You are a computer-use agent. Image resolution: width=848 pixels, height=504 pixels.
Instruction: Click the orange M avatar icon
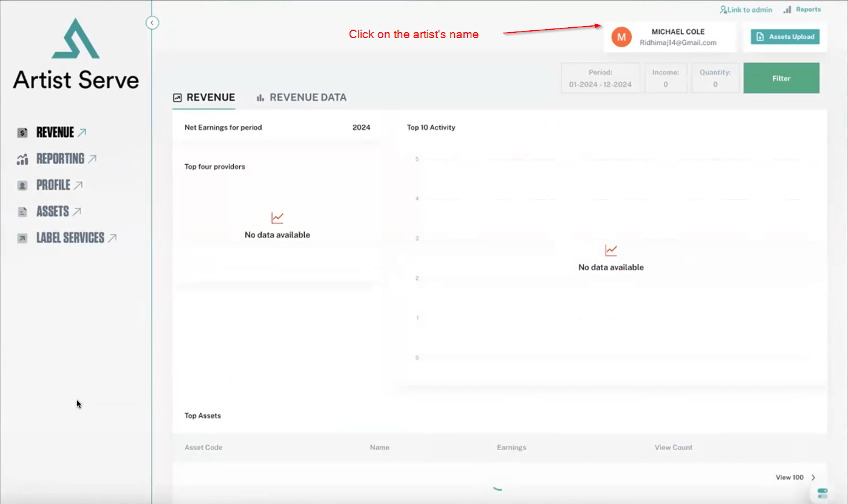[x=621, y=37]
